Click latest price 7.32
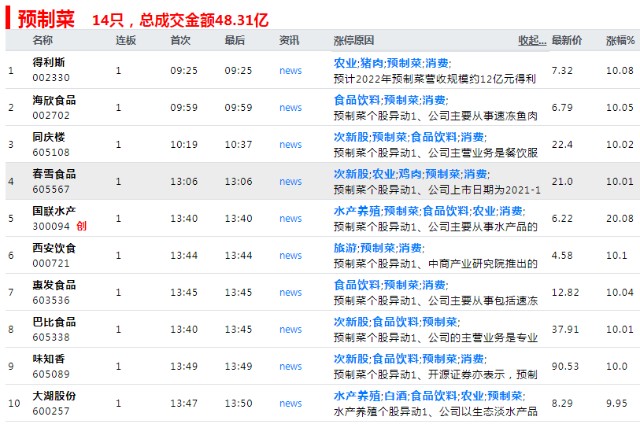Viewport: 640px width, 424px height. click(x=562, y=71)
